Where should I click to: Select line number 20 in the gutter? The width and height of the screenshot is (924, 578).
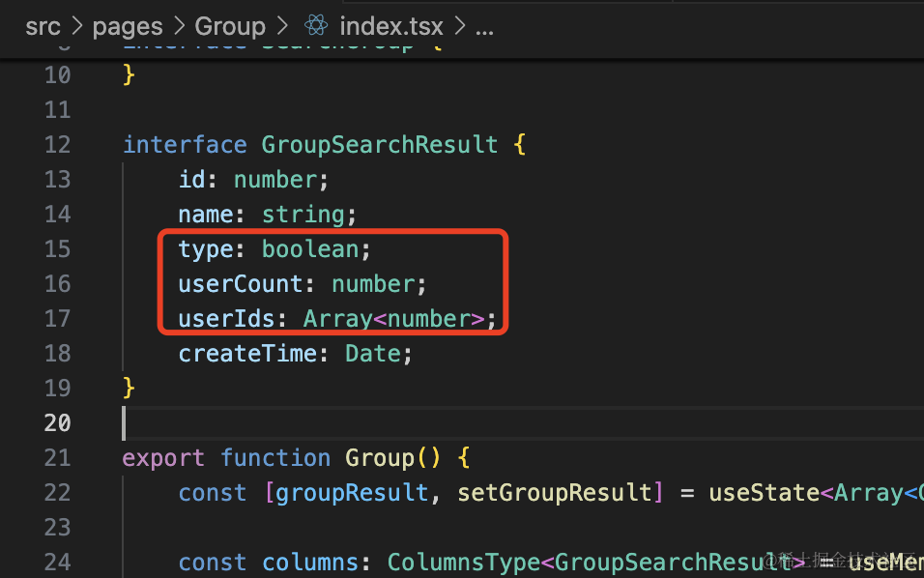point(58,423)
